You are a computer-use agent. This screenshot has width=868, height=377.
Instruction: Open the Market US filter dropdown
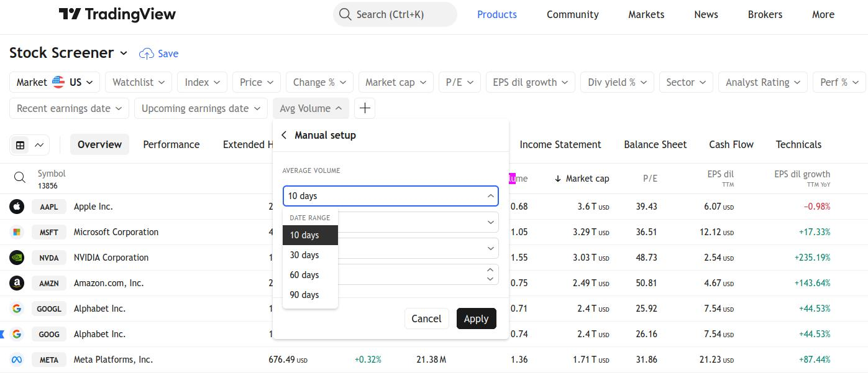55,82
